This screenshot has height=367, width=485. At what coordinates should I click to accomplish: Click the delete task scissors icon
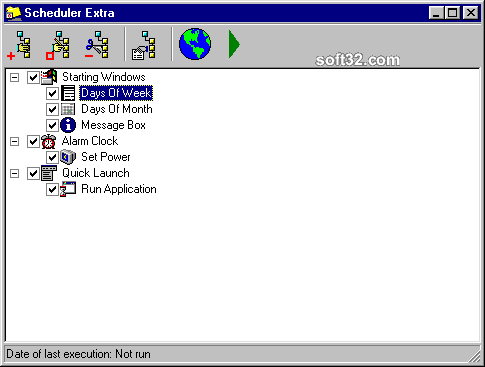point(96,45)
